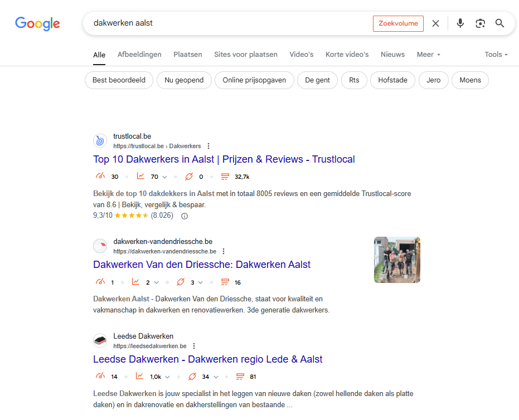Expand the chevron next to 3
Viewport: 519px width, 420px height.
[200, 282]
